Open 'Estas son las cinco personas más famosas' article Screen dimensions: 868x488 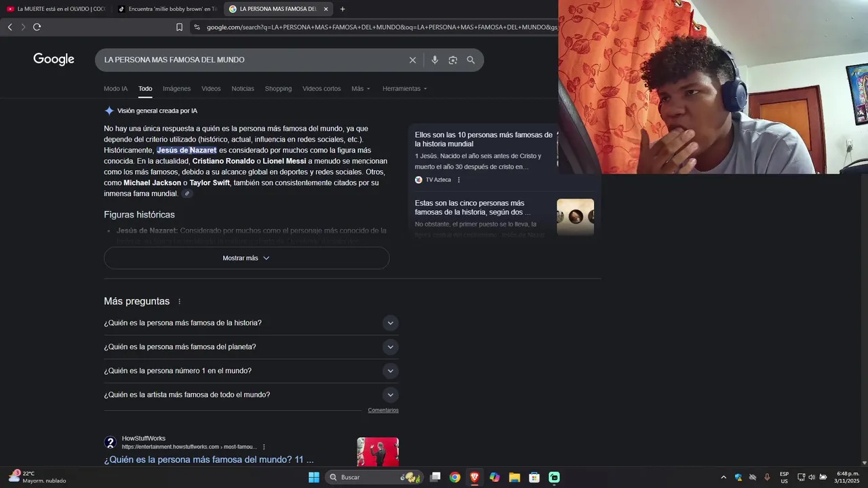coord(473,207)
